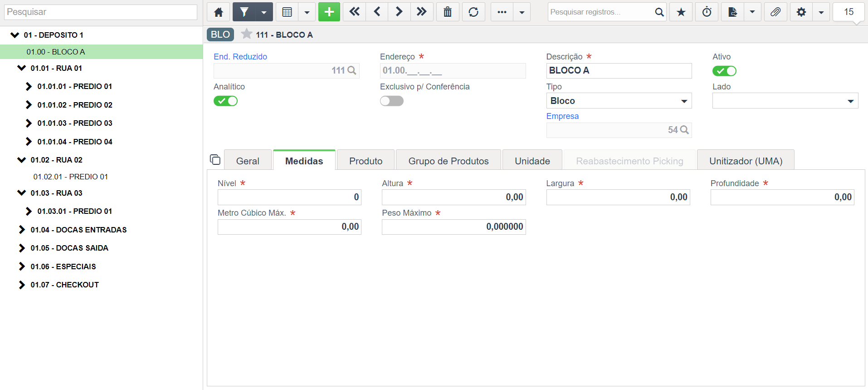The width and height of the screenshot is (868, 390).
Task: Collapse 01.01 - RUA 01 node
Action: click(x=21, y=68)
